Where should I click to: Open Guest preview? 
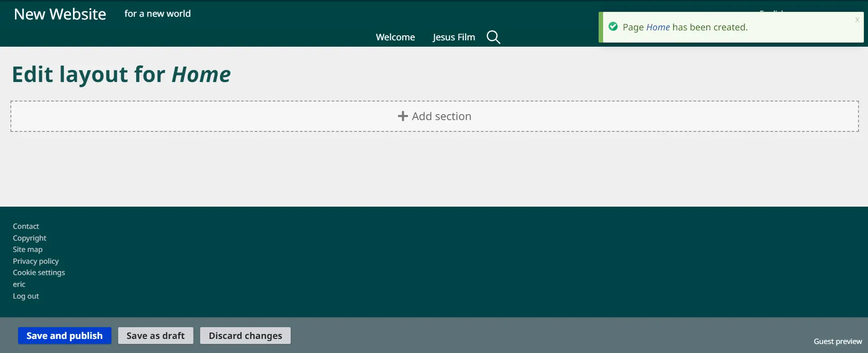[x=837, y=341]
